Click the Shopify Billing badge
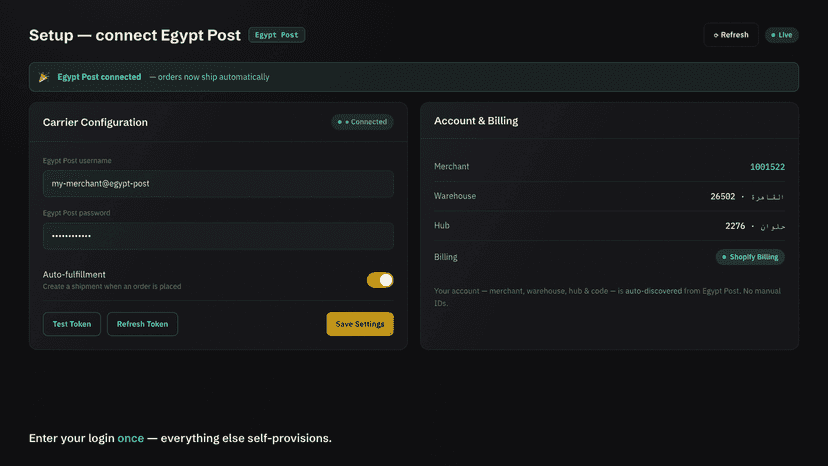The height and width of the screenshot is (466, 828). coord(750,257)
